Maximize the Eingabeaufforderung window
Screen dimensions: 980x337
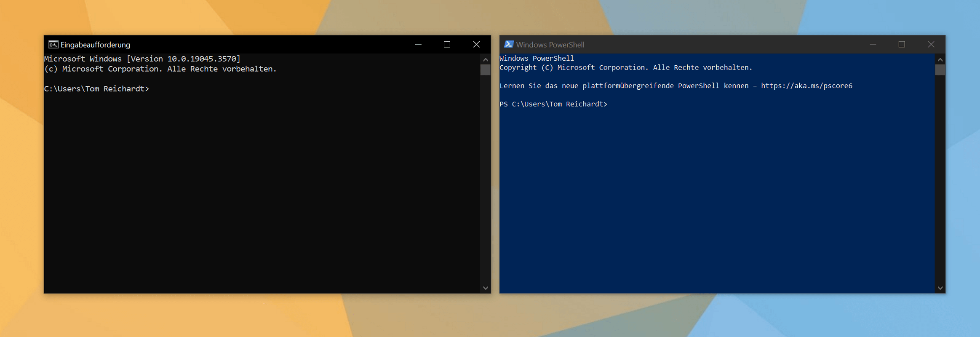pos(447,44)
